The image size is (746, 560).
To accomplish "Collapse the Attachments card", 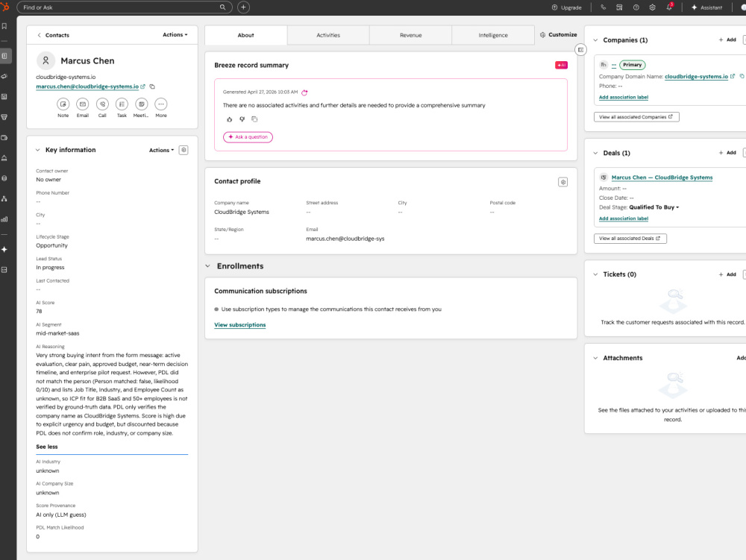I will (595, 358).
